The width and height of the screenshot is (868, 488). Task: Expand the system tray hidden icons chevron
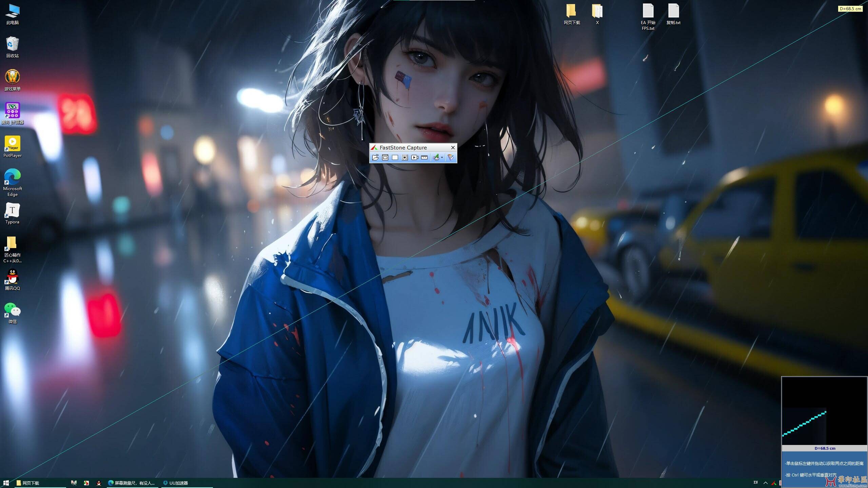765,483
